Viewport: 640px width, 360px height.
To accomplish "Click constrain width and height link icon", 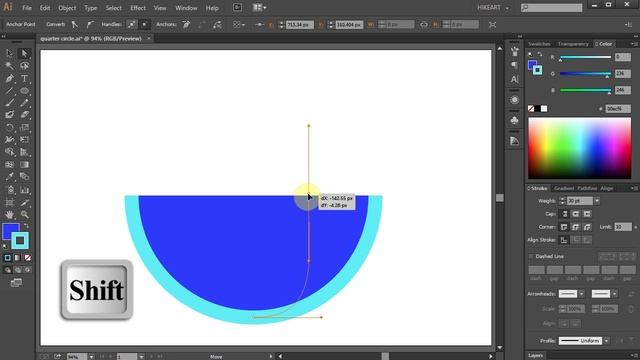I will (424, 24).
